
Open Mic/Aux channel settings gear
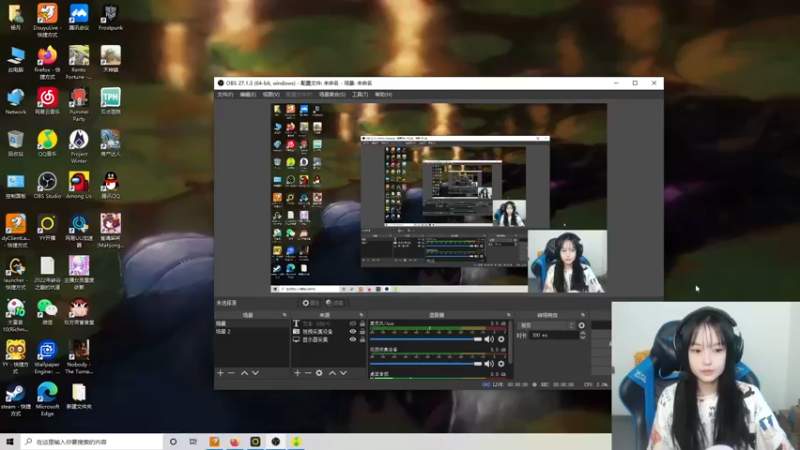coord(501,339)
